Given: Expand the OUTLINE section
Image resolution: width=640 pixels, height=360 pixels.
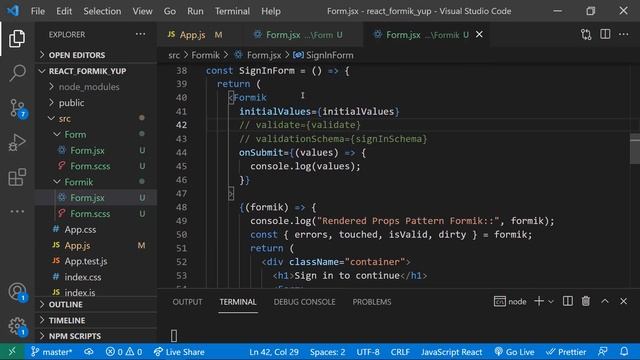Looking at the screenshot, I should (x=96, y=304).
